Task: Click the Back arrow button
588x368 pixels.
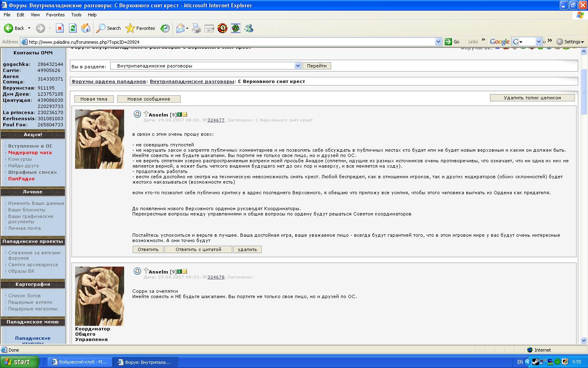Action: [x=14, y=28]
